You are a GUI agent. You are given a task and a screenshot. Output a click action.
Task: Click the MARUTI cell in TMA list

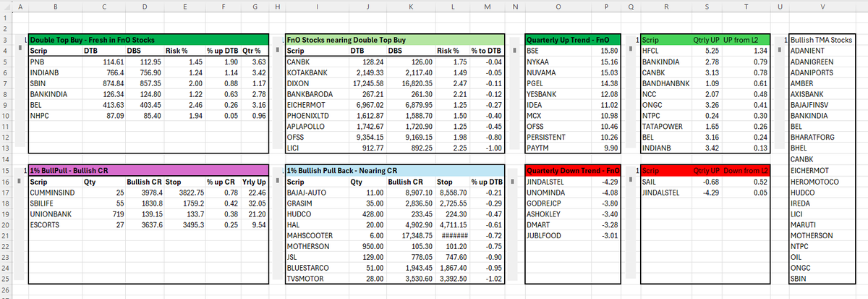823,224
